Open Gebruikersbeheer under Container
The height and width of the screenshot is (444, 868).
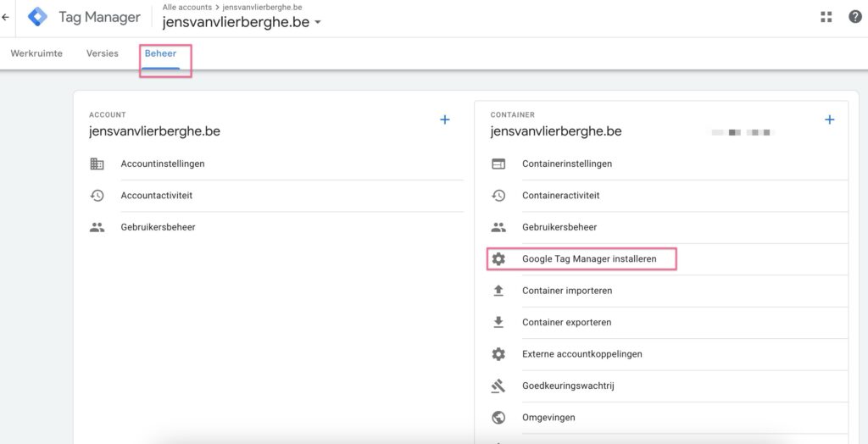[x=559, y=227]
